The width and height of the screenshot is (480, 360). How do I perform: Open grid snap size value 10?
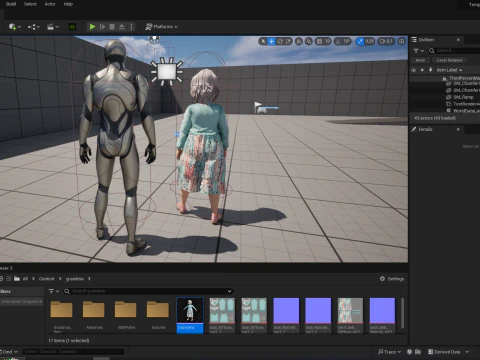pyautogui.click(x=327, y=41)
